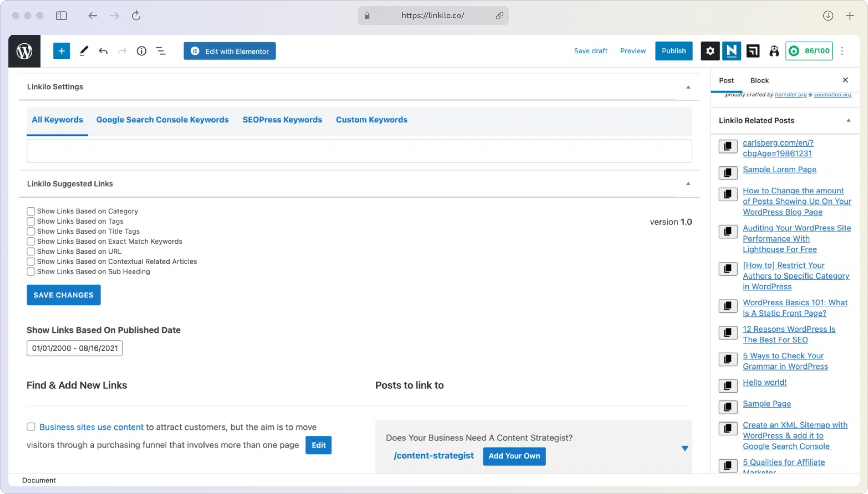Tick Show Links Based on Sub Heading
The height and width of the screenshot is (494, 868).
click(x=31, y=272)
